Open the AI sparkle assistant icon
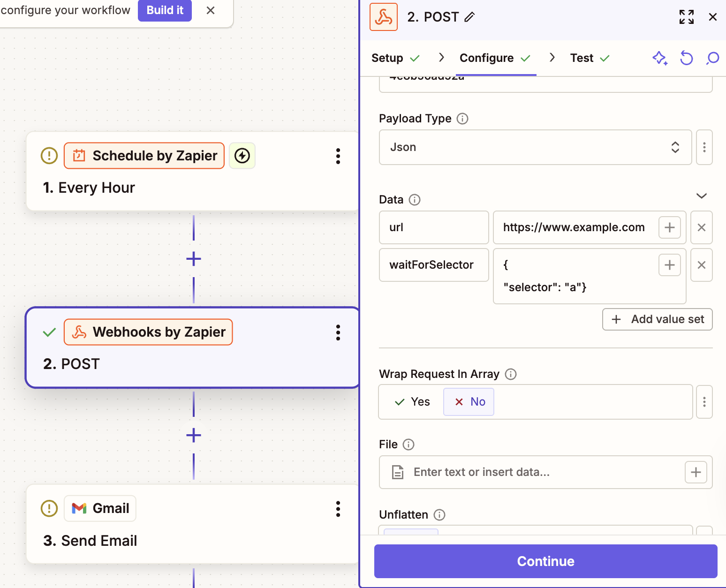 click(660, 58)
